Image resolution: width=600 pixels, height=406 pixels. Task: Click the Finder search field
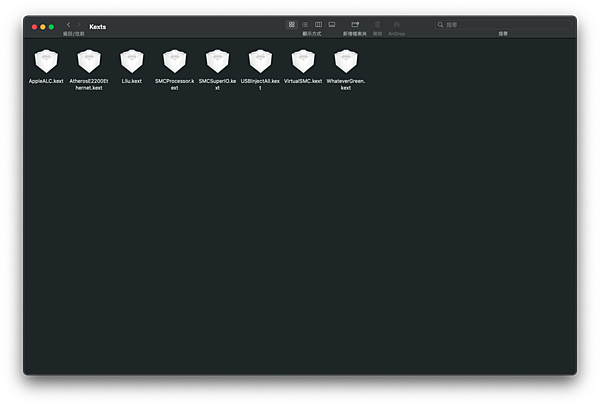503,25
